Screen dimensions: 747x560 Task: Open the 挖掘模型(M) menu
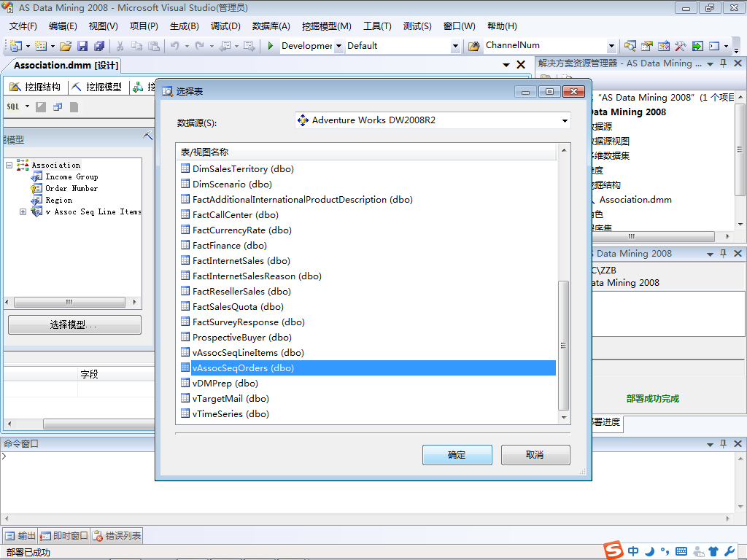pos(327,26)
